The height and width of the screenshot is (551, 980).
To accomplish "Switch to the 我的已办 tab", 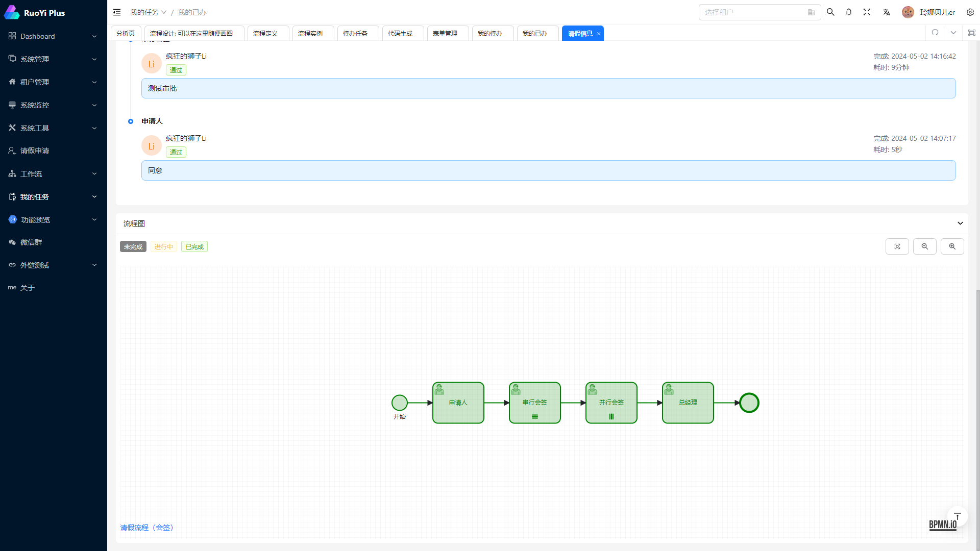I will click(538, 33).
